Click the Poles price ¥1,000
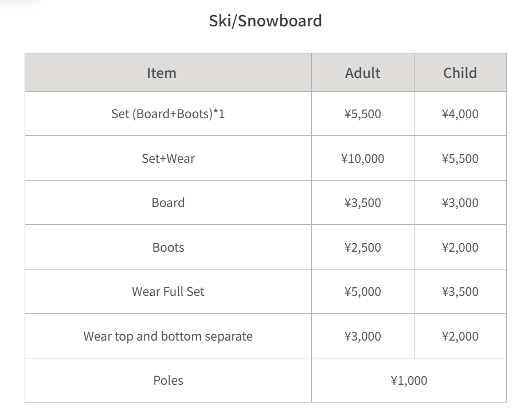 coord(409,380)
